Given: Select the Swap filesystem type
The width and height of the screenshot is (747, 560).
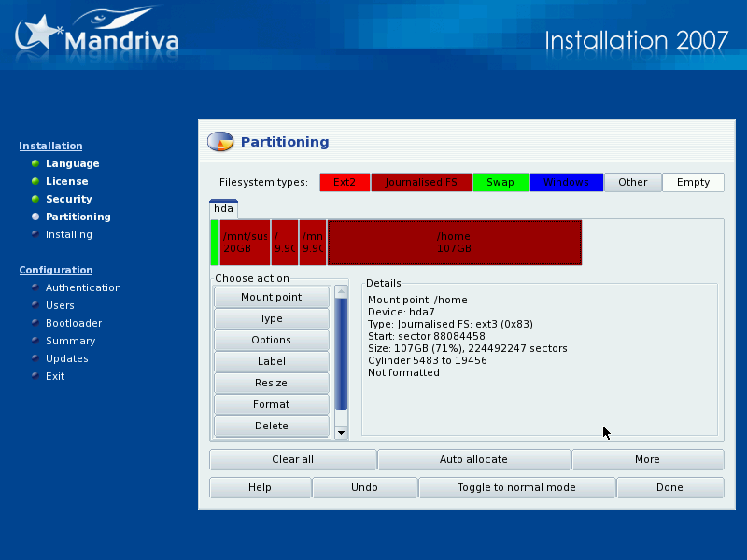Looking at the screenshot, I should (500, 182).
